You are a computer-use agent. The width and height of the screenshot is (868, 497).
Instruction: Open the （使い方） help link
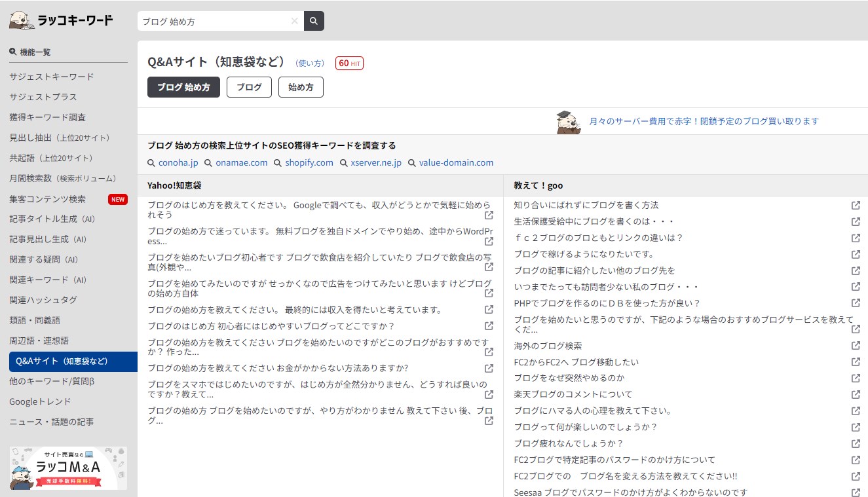click(x=311, y=64)
